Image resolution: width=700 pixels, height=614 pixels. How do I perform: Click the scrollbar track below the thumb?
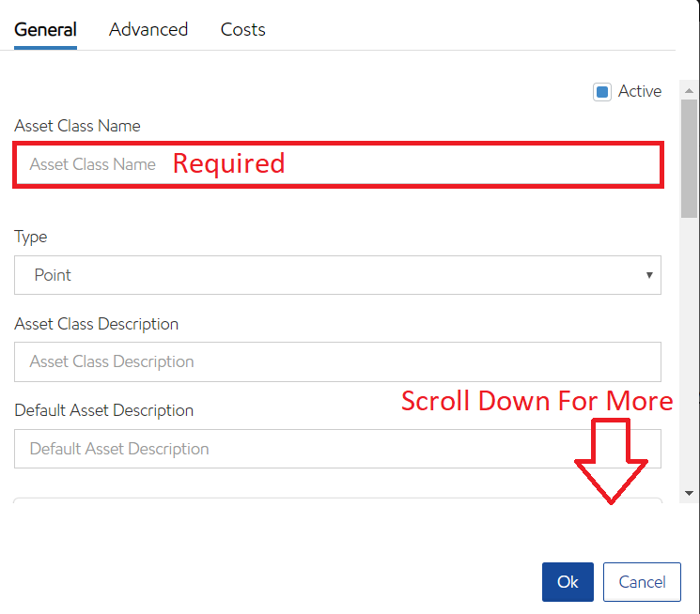690,357
